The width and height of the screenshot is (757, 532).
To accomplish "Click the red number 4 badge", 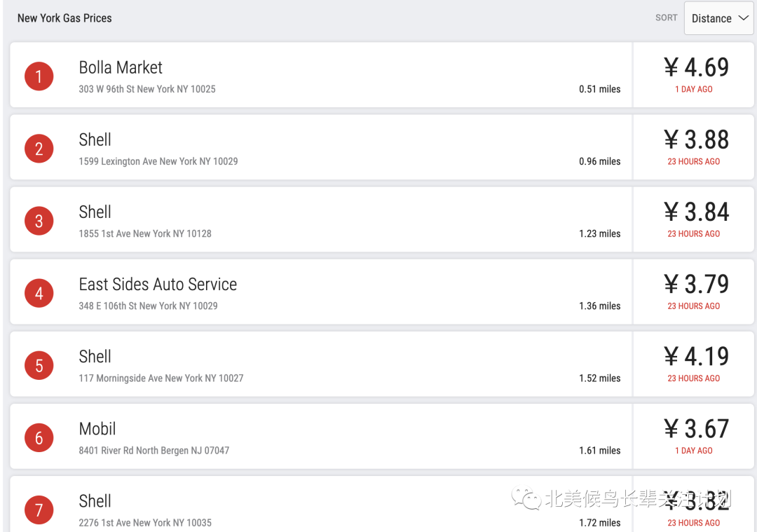I will coord(39,293).
